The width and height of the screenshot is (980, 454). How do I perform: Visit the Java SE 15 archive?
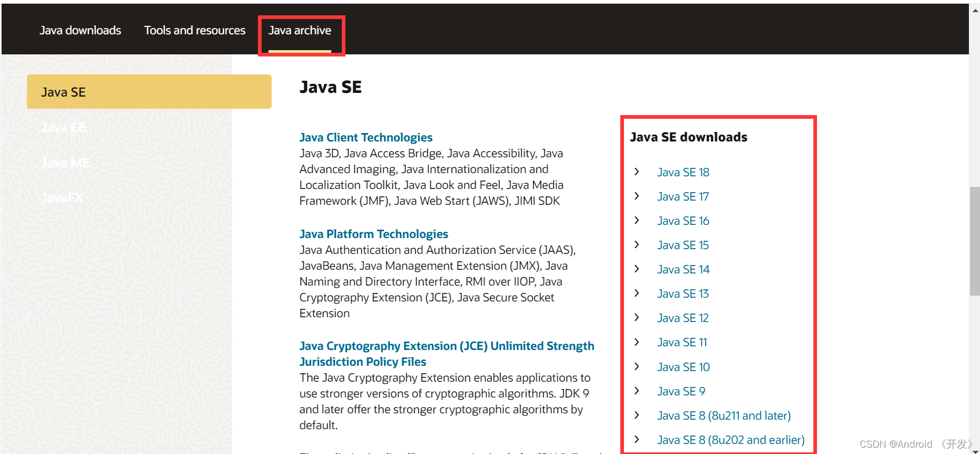pyautogui.click(x=683, y=245)
